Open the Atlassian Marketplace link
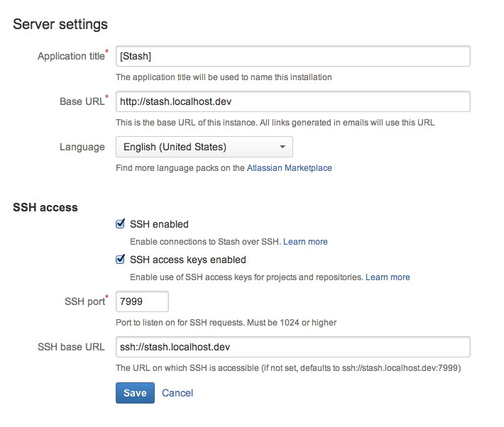The height and width of the screenshot is (427, 504). point(289,168)
